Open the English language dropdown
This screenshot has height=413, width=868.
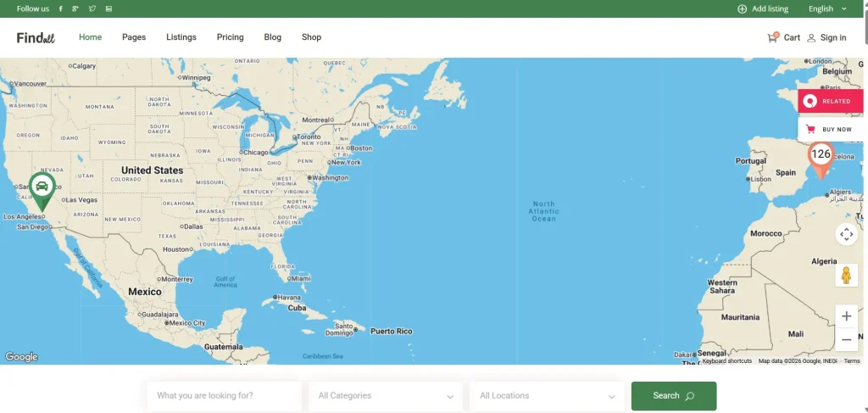click(827, 8)
